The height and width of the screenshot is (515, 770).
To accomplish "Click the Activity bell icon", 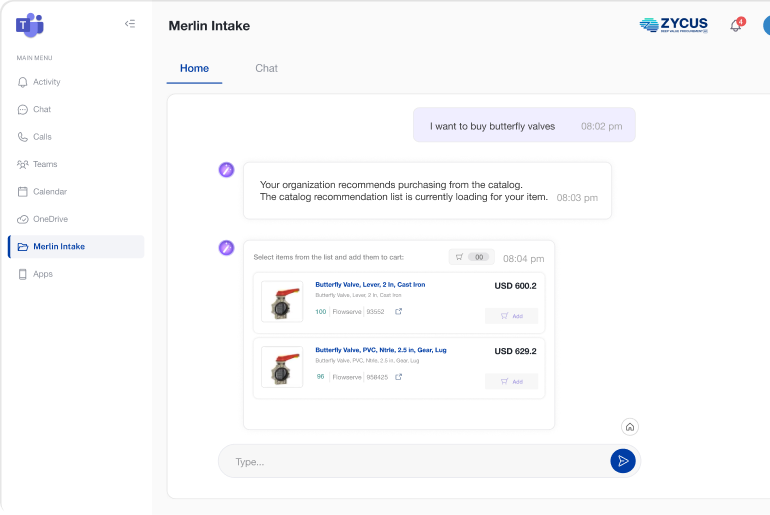I will [23, 82].
